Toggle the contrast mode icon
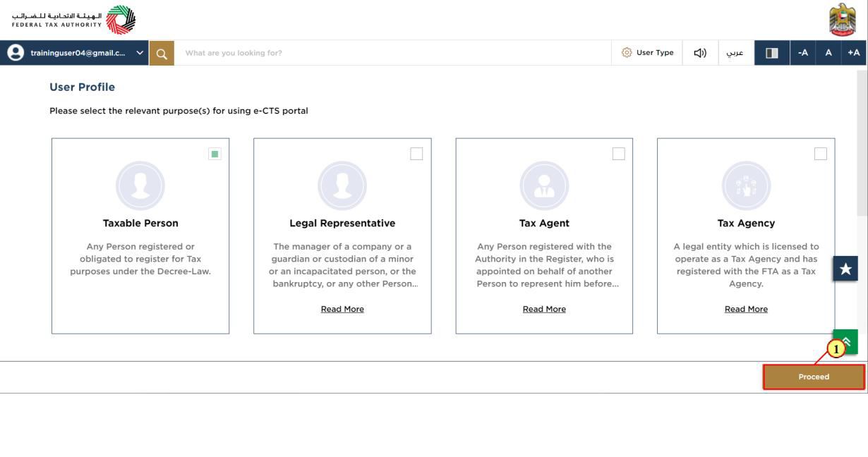The height and width of the screenshot is (457, 868). (x=772, y=53)
